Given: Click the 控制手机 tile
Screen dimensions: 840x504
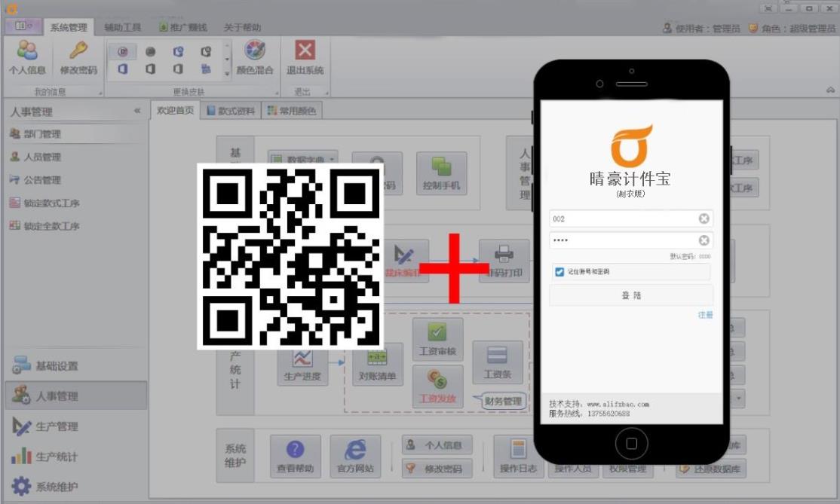Looking at the screenshot, I should pos(441,173).
